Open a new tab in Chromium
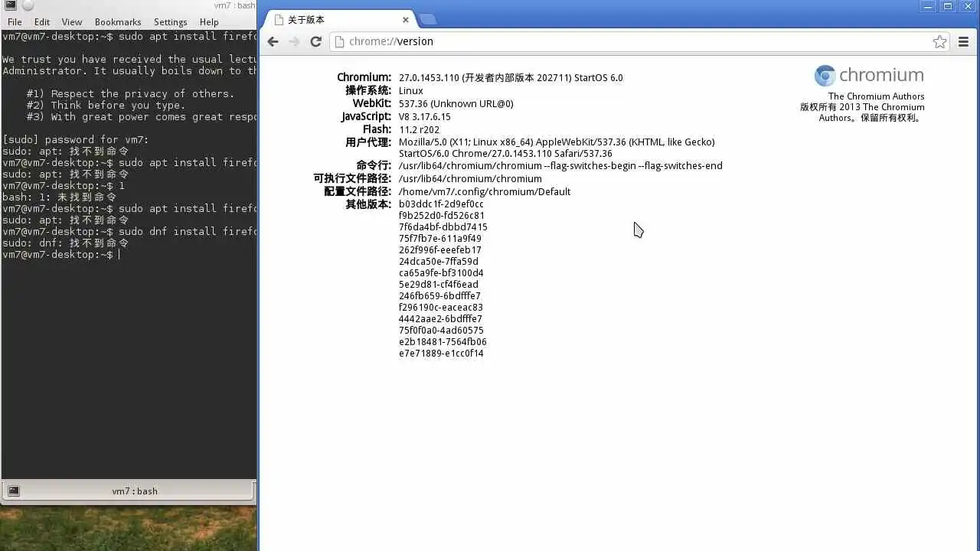 point(427,19)
